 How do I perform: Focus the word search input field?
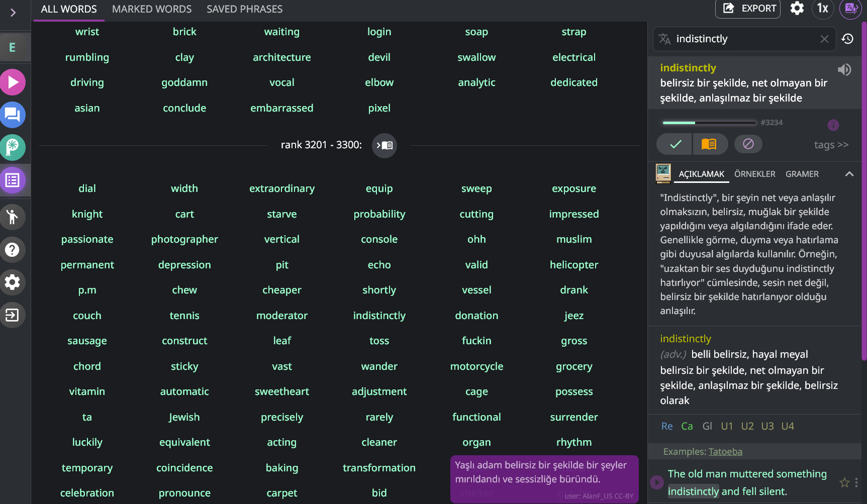coord(744,39)
